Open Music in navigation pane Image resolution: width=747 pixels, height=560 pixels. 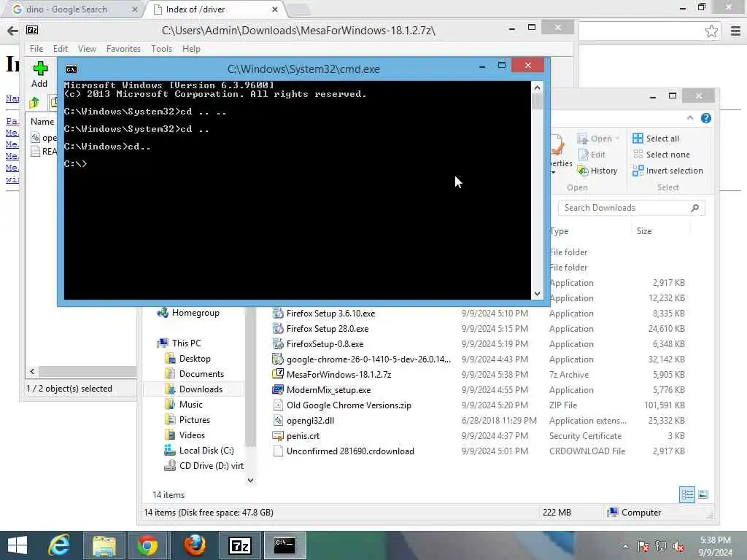184,404
